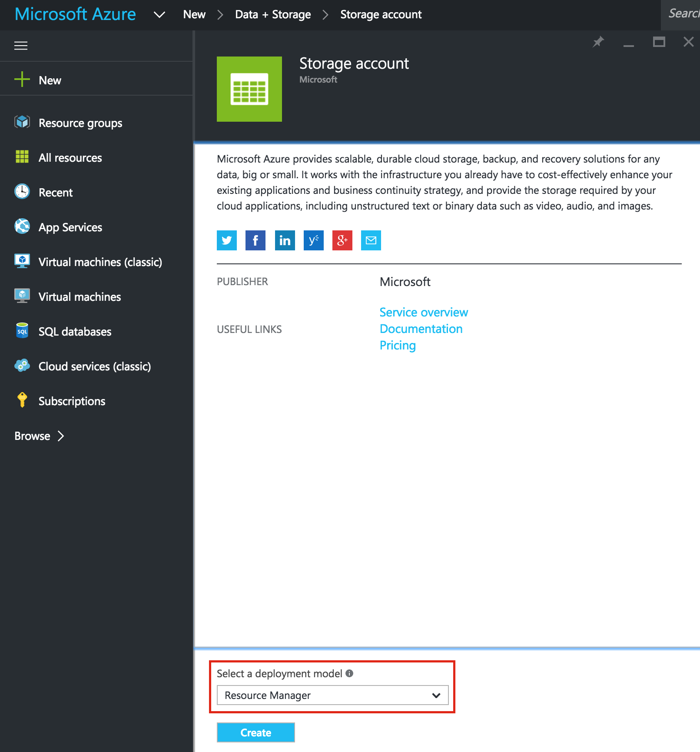Click New in the breadcrumb
Image resolution: width=700 pixels, height=752 pixels.
[x=194, y=14]
